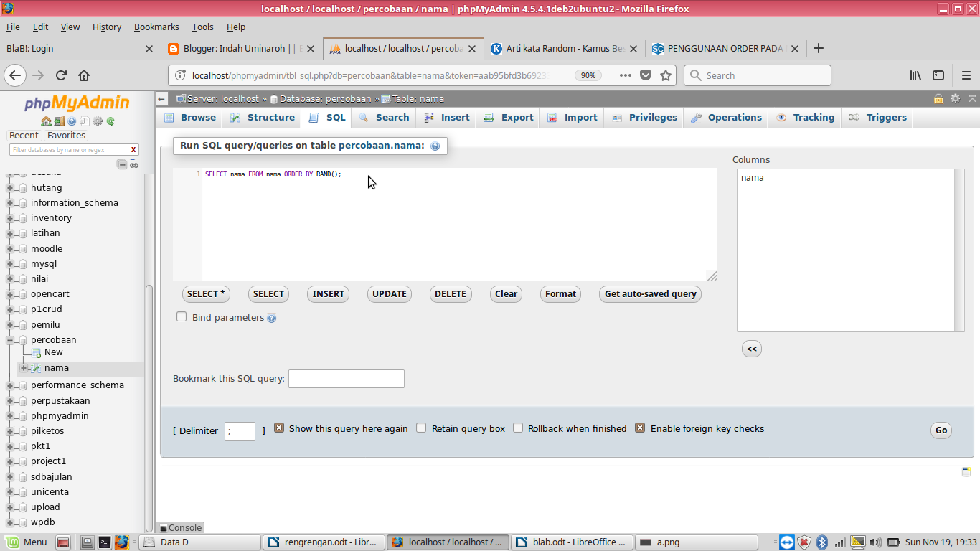Open phpMyAdmin documentation via question mark icon
This screenshot has width=980, height=551.
(x=72, y=121)
